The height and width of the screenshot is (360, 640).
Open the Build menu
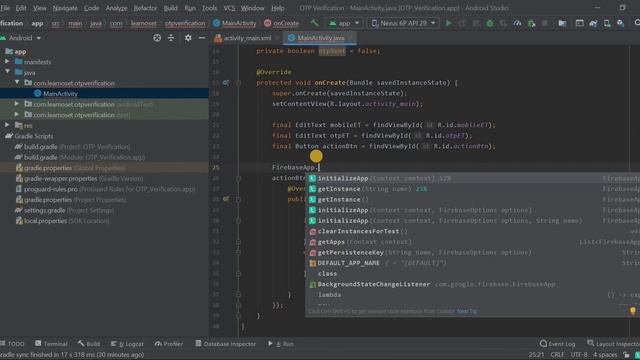pos(170,8)
